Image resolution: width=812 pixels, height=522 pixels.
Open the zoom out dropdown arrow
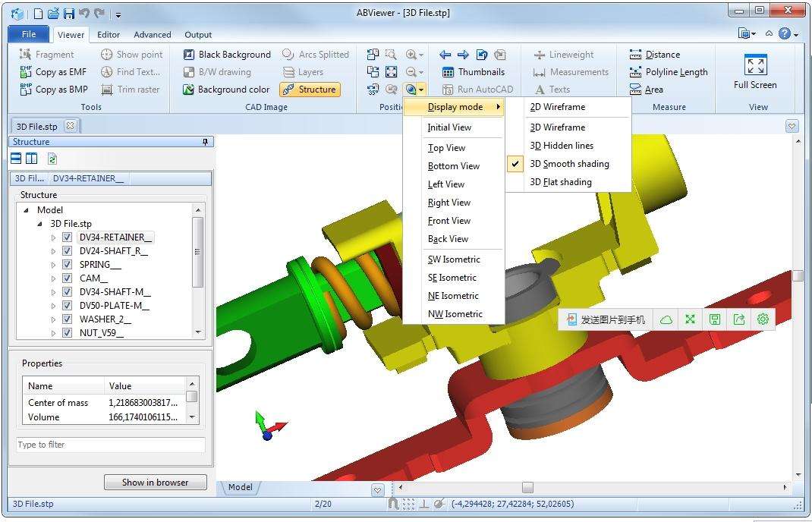coord(421,72)
